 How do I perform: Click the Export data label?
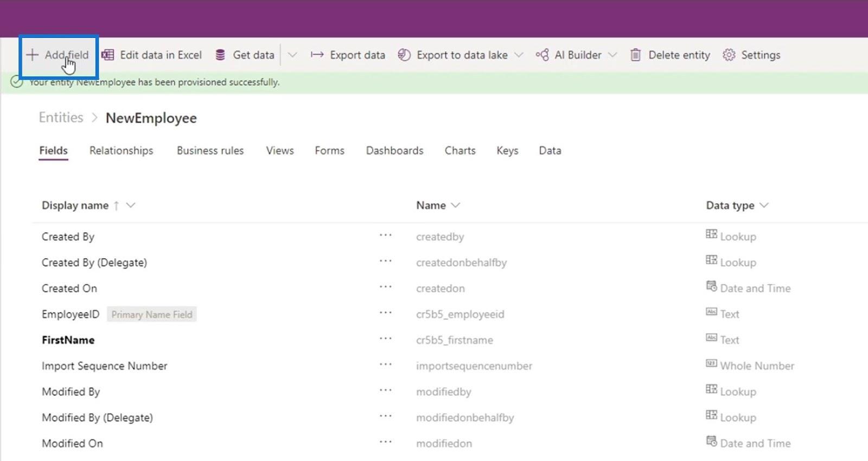click(358, 55)
